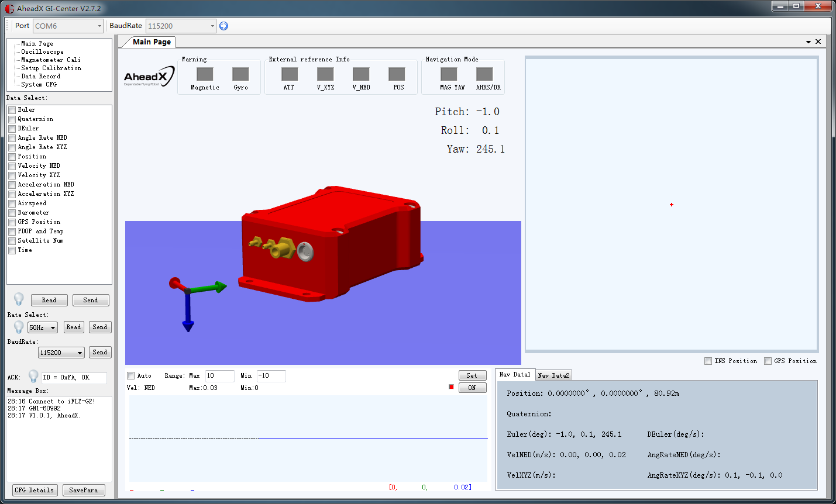836x504 pixels.
Task: Tick the GPS Position data checkbox
Action: [x=12, y=222]
